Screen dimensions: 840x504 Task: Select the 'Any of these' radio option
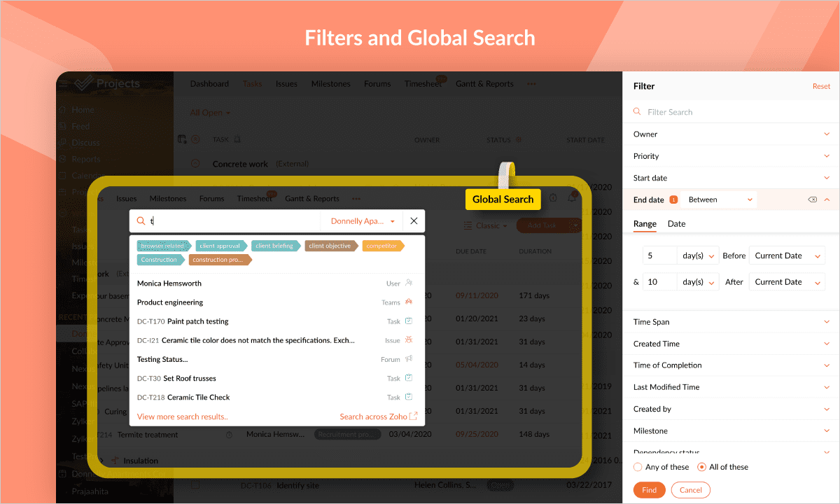point(638,467)
